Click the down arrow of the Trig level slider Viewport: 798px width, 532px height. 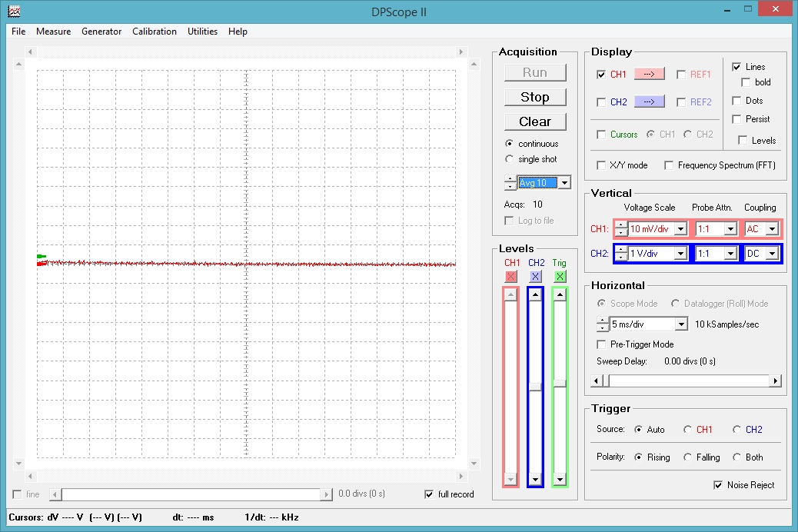pyautogui.click(x=560, y=479)
